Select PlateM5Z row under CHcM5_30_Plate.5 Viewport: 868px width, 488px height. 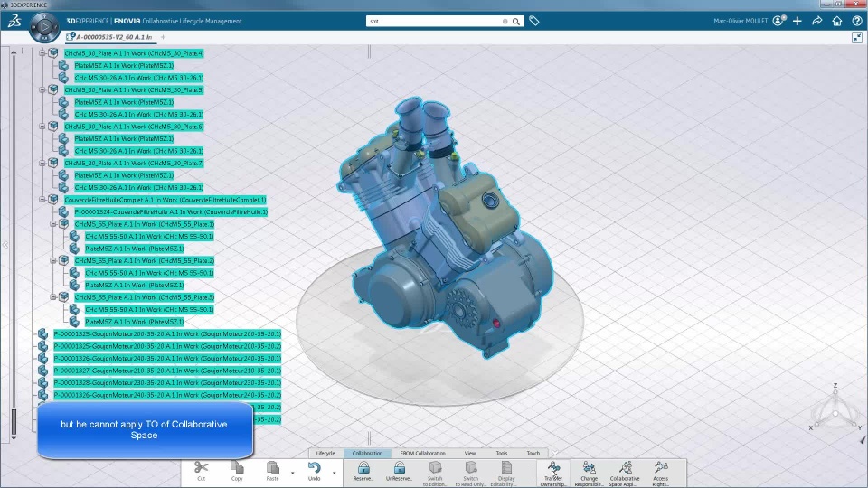pyautogui.click(x=124, y=102)
